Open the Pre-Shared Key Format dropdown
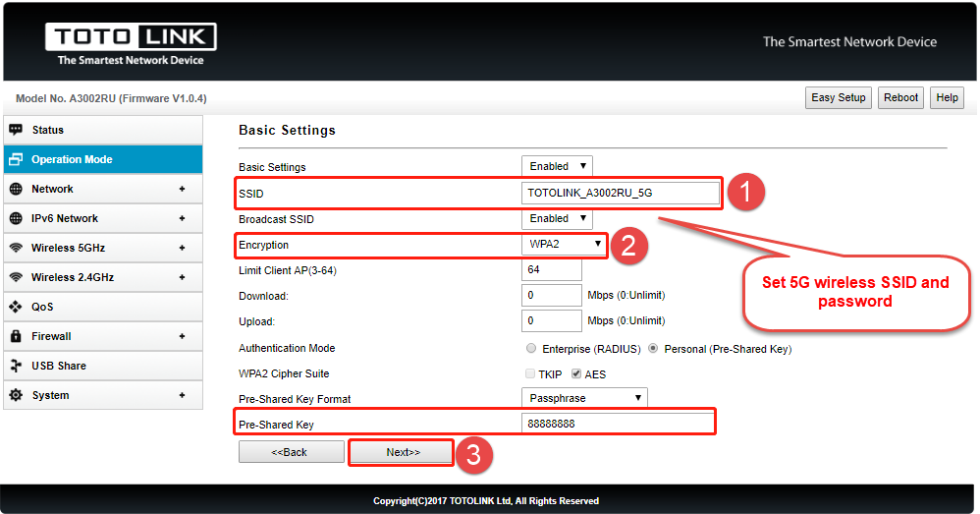Image resolution: width=980 pixels, height=514 pixels. (x=584, y=398)
